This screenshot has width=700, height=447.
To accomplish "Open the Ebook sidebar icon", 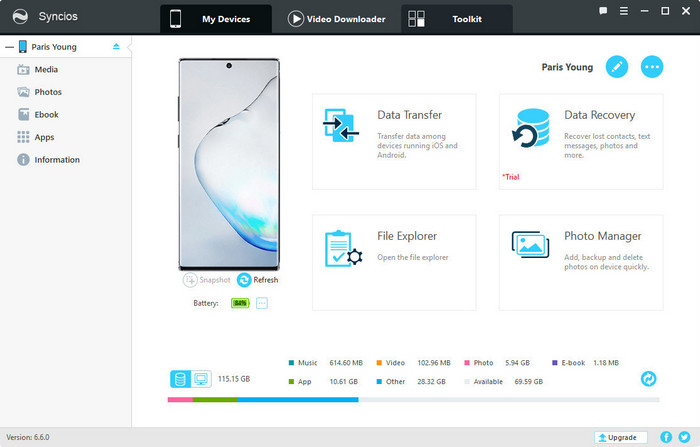I will point(23,115).
